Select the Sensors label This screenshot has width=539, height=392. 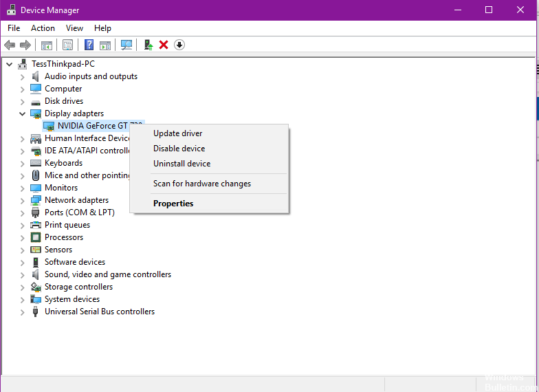58,250
